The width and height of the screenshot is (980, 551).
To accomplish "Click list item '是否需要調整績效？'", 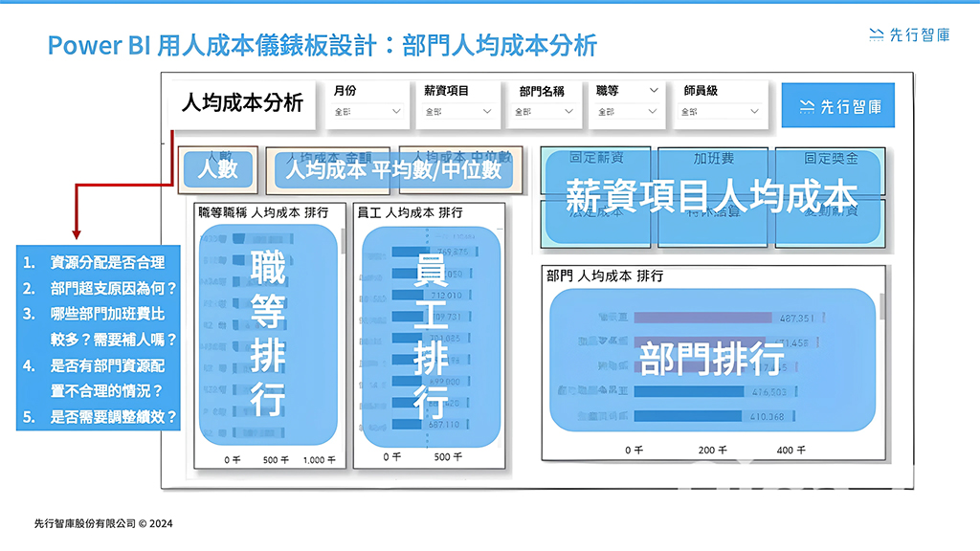I will [114, 417].
